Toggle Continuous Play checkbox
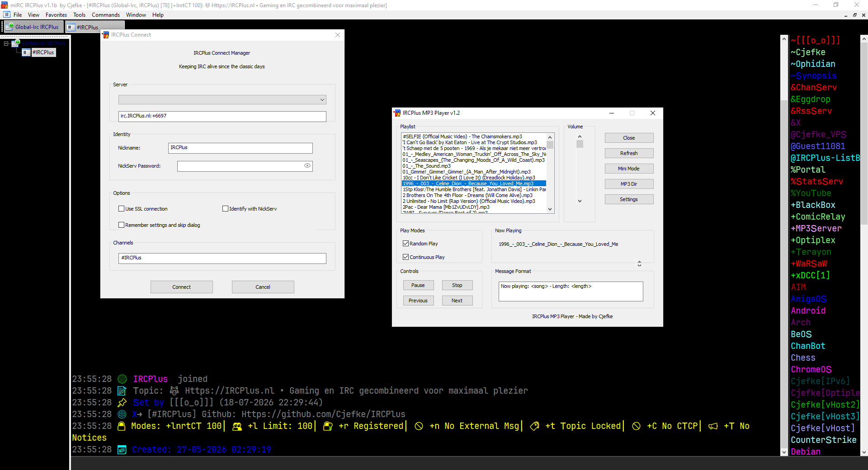 (406, 257)
